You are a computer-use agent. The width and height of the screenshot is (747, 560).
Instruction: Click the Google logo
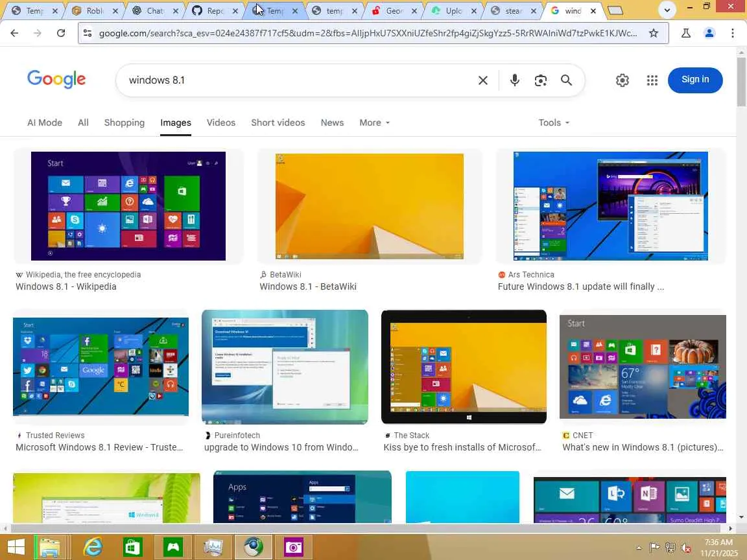click(x=56, y=79)
